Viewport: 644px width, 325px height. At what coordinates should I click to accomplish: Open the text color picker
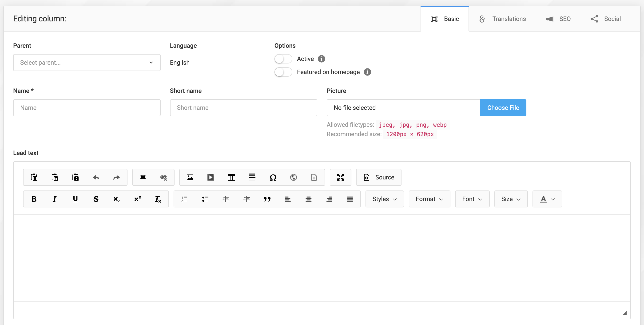tap(547, 199)
